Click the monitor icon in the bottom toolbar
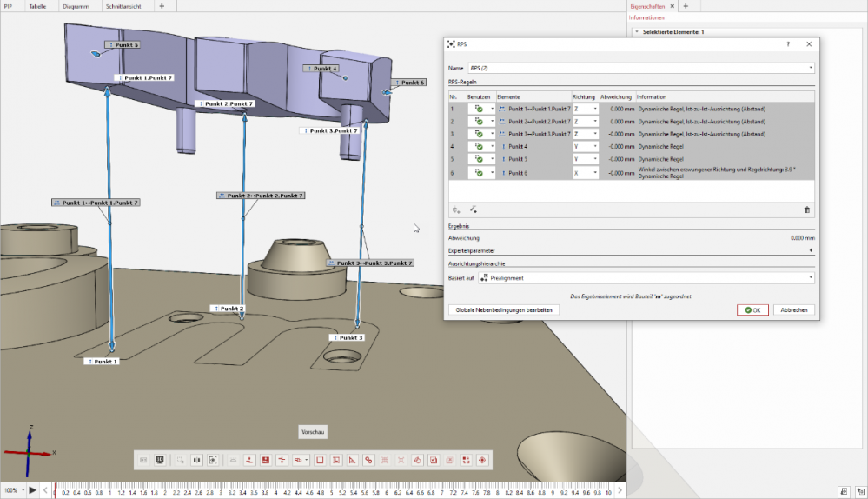 pos(160,460)
